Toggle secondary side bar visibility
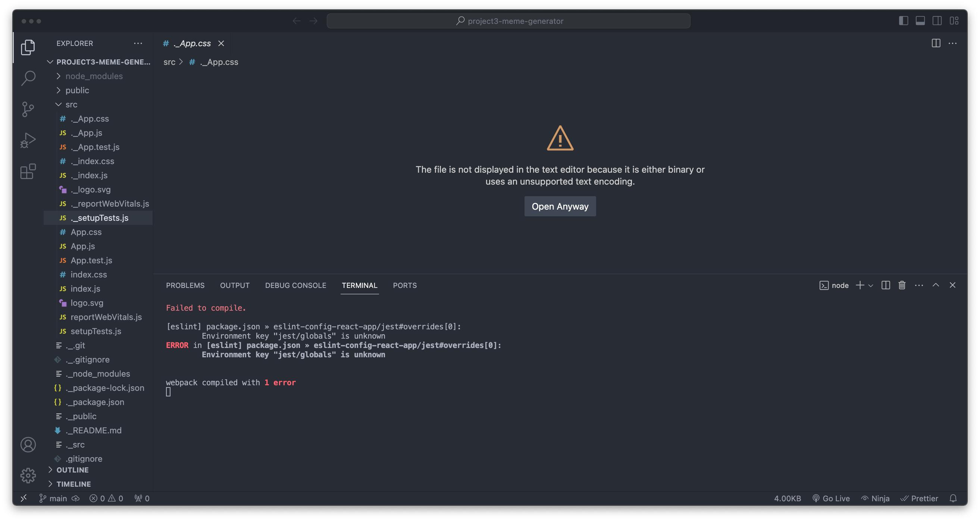Screen dimensions: 980x521 click(937, 21)
